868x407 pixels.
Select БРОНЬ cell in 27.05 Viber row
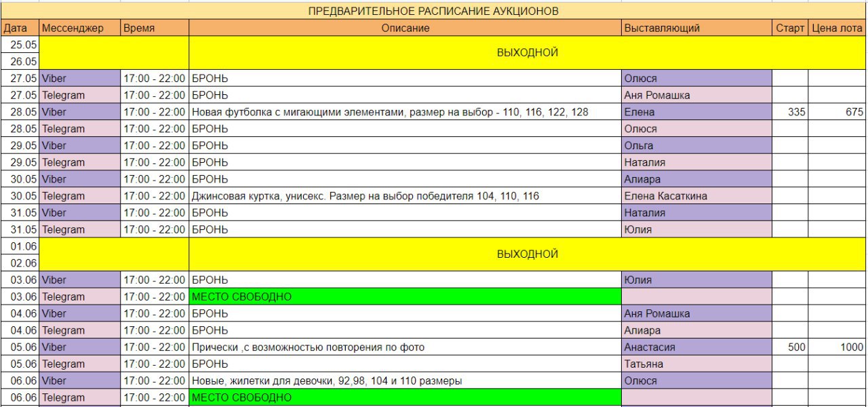(x=406, y=78)
